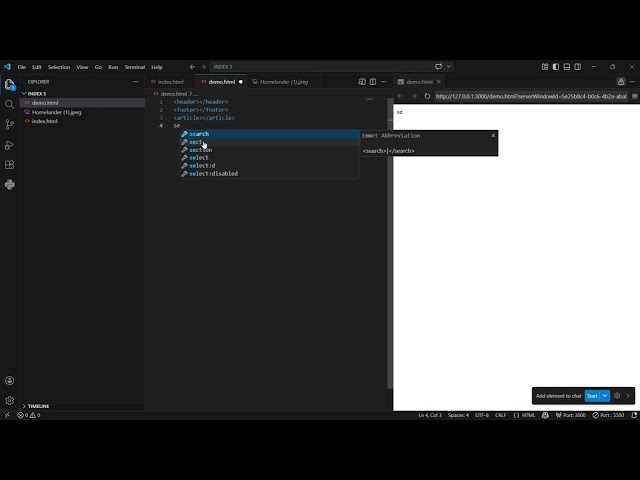Open the Extensions view
Image resolution: width=640 pixels, height=480 pixels.
[9, 164]
